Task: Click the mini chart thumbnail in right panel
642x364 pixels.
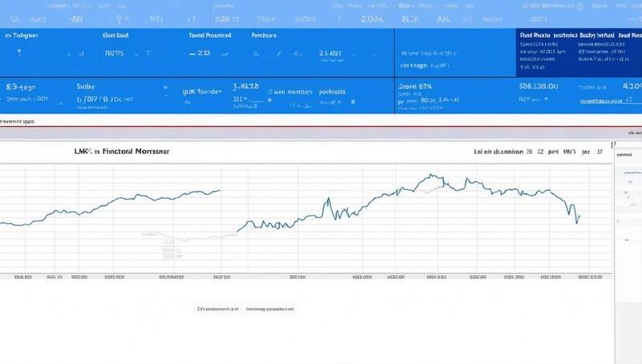Action: (x=627, y=171)
